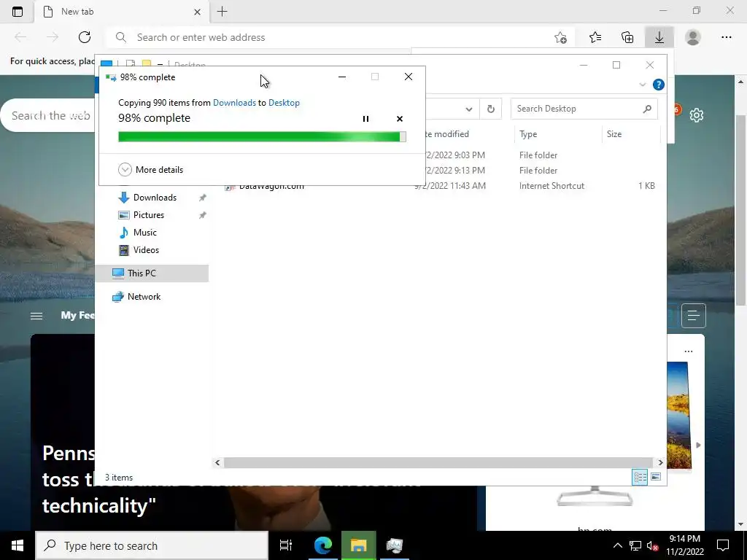This screenshot has height=560, width=747.
Task: Show hidden system tray icons
Action: point(617,545)
